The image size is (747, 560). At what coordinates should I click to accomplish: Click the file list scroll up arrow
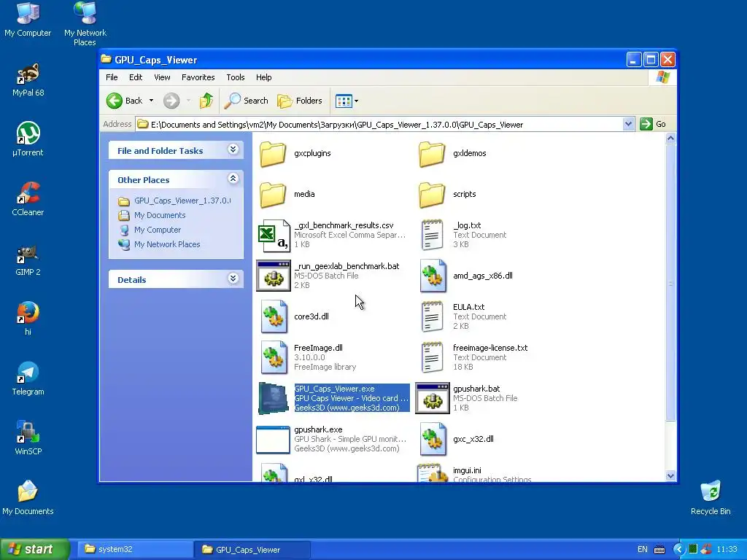(x=671, y=139)
